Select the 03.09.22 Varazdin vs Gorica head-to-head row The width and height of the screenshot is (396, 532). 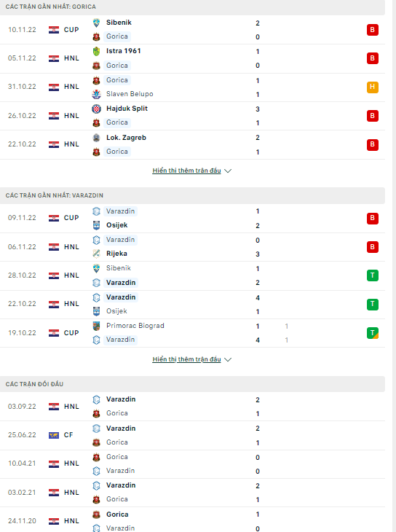(x=193, y=407)
